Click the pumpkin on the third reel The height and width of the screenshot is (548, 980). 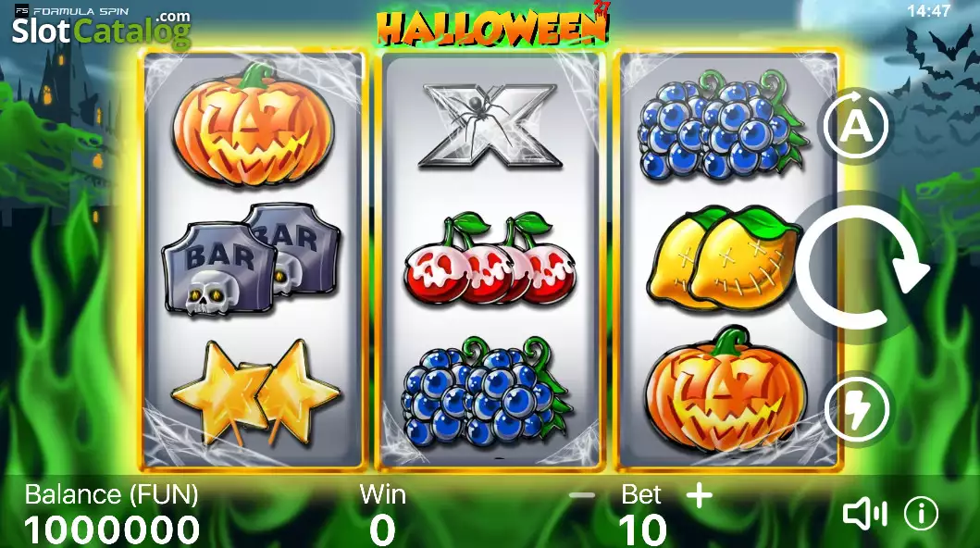[x=725, y=389]
